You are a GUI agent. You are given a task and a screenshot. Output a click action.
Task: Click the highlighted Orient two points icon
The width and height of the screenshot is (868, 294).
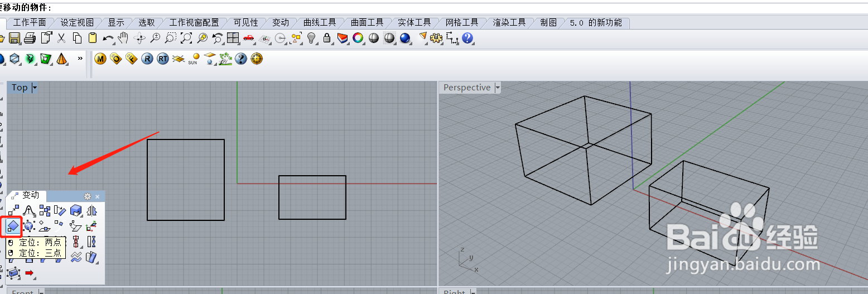coord(13,225)
